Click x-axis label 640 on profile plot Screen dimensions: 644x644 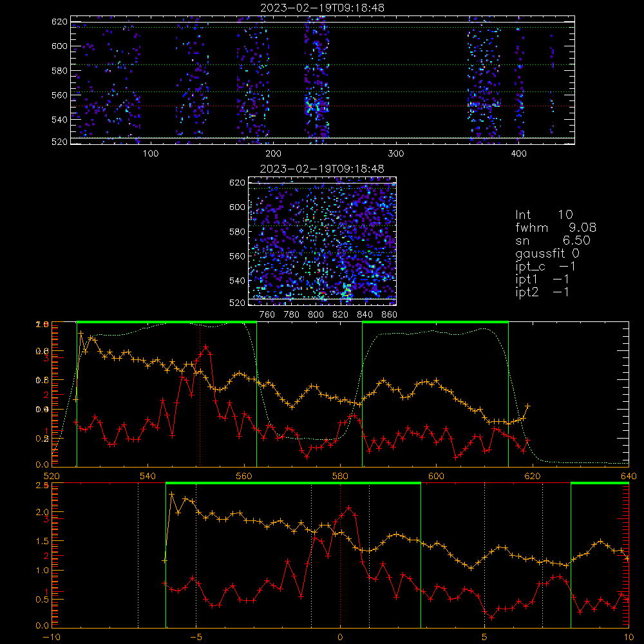click(x=629, y=476)
